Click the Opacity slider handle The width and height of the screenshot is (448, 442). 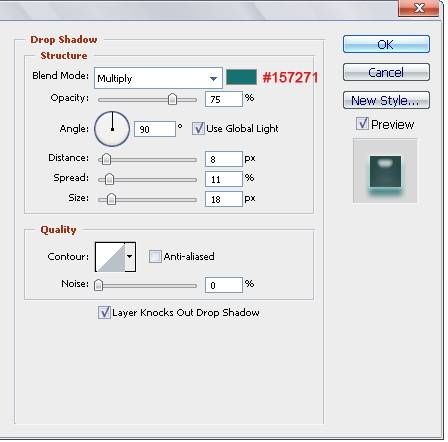click(x=172, y=99)
